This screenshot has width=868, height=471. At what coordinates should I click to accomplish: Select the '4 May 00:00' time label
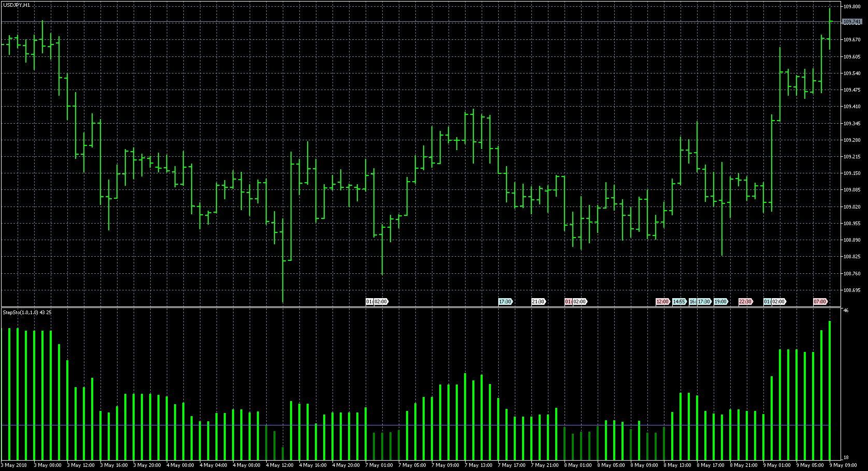pyautogui.click(x=180, y=465)
